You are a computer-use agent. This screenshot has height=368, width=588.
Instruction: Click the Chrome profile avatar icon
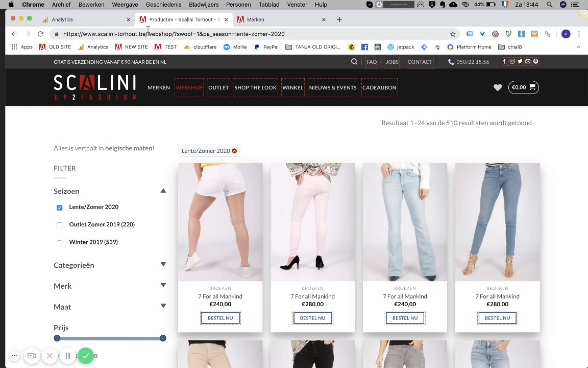click(566, 34)
